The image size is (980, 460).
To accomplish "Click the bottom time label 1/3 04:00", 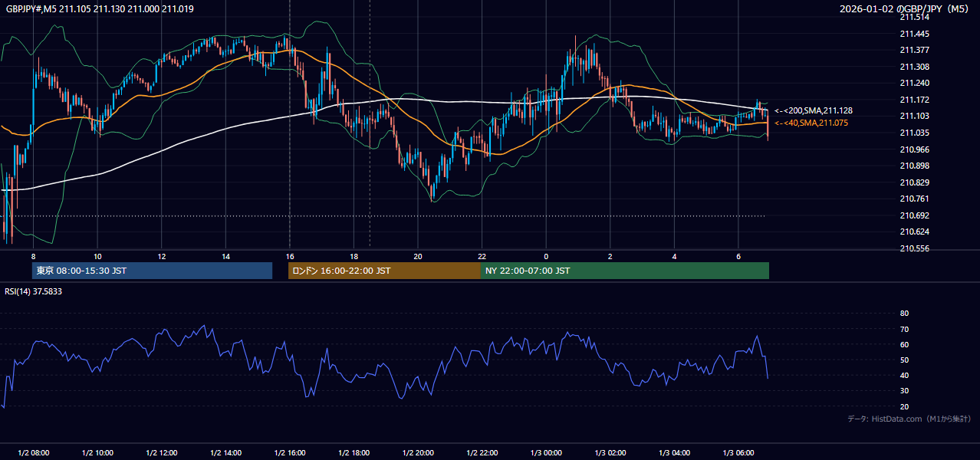I will (674, 452).
